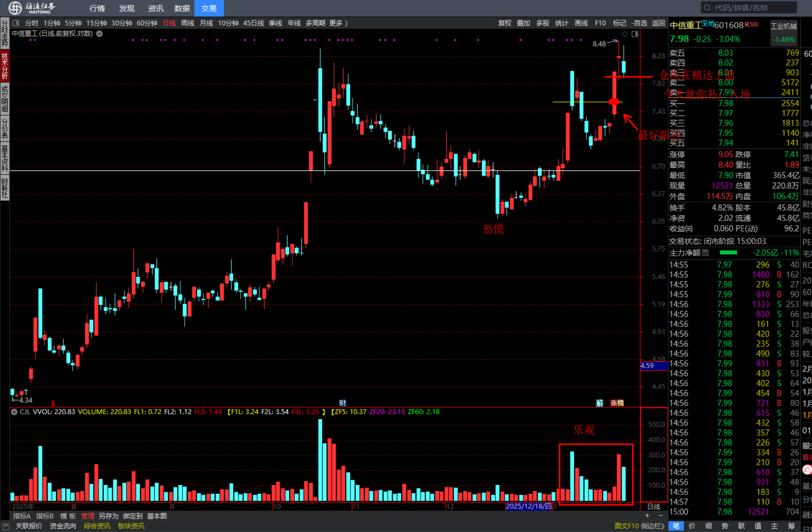Click the Haitong Securities logo icon
This screenshot has width=812, height=532.
pyautogui.click(x=15, y=8)
